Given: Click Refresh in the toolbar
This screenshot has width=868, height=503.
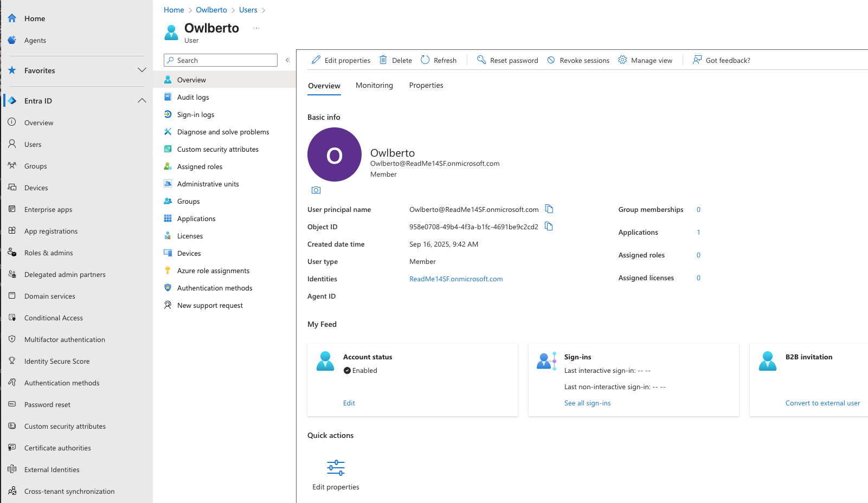Looking at the screenshot, I should (439, 60).
